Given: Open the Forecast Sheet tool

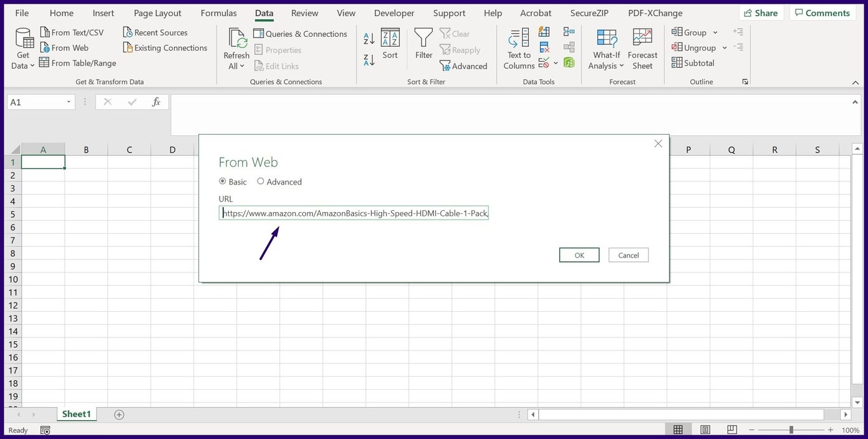Looking at the screenshot, I should pyautogui.click(x=642, y=47).
